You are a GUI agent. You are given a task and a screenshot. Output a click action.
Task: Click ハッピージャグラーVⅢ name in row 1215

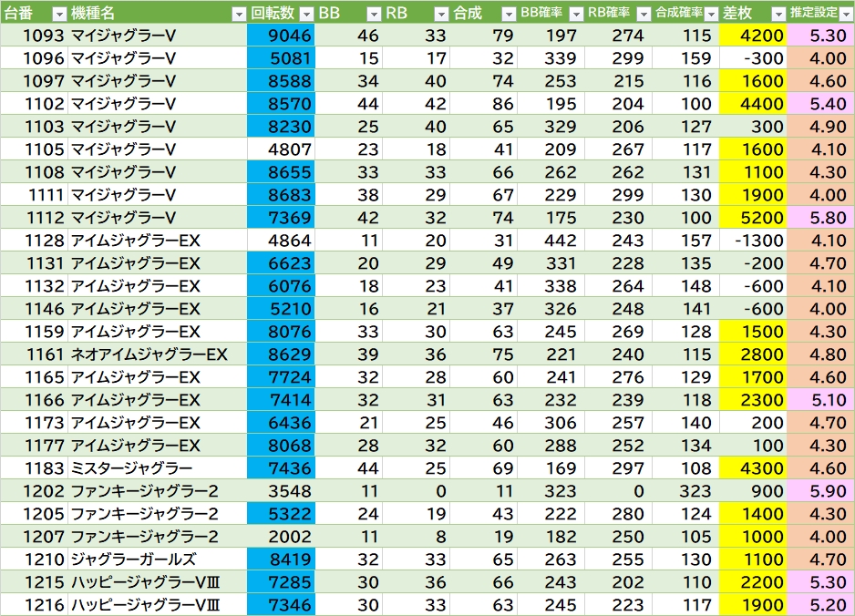pyautogui.click(x=157, y=582)
